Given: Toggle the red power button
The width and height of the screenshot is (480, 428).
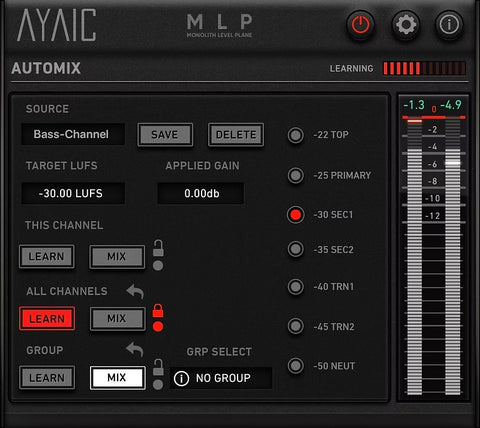Looking at the screenshot, I should click(360, 25).
